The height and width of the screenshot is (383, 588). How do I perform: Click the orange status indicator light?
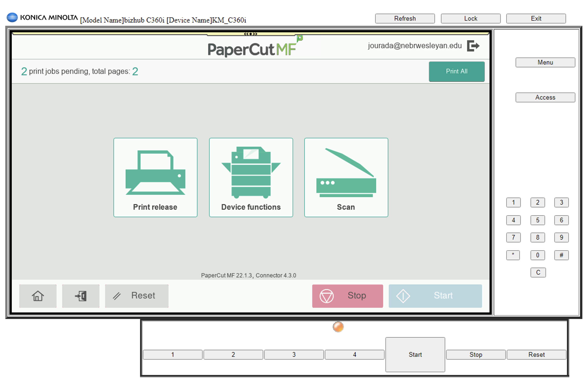point(338,327)
